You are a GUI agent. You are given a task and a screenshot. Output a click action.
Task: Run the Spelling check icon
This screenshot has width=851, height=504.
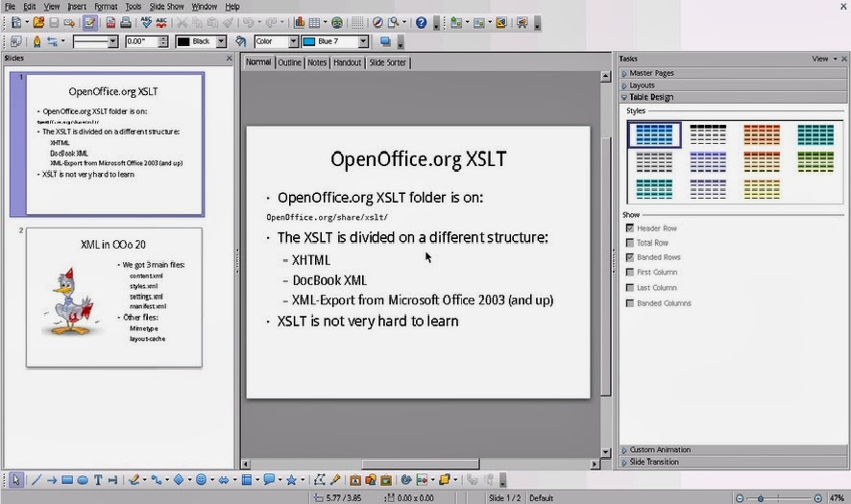pos(146,23)
